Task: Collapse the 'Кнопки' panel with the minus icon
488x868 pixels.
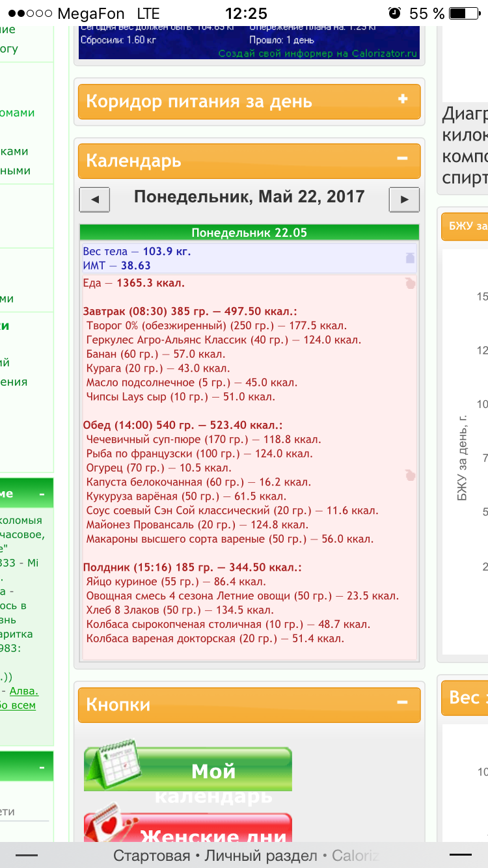Action: 403,703
